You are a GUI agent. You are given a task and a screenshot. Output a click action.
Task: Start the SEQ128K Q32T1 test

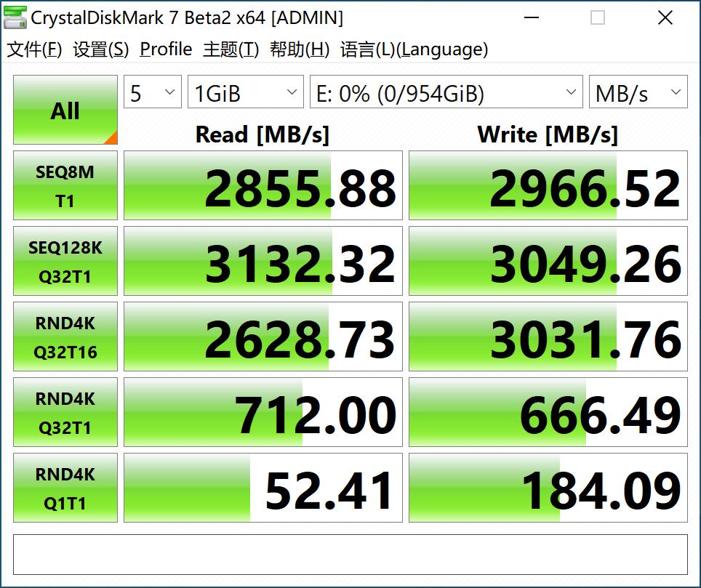pos(65,261)
